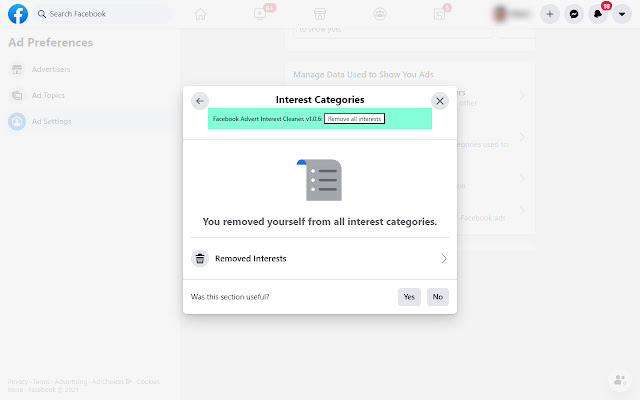
Task: Answer No to section useful
Action: click(438, 297)
